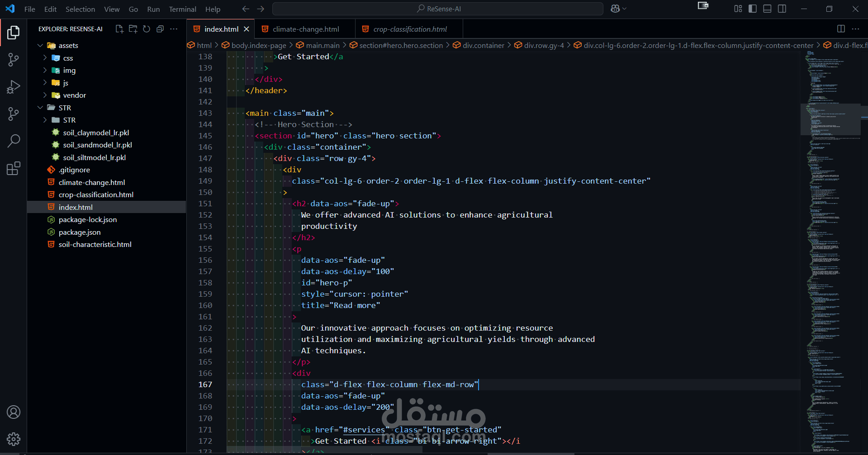The image size is (868, 455).
Task: Open soil_sandmodel_lr.pkl file
Action: (97, 145)
